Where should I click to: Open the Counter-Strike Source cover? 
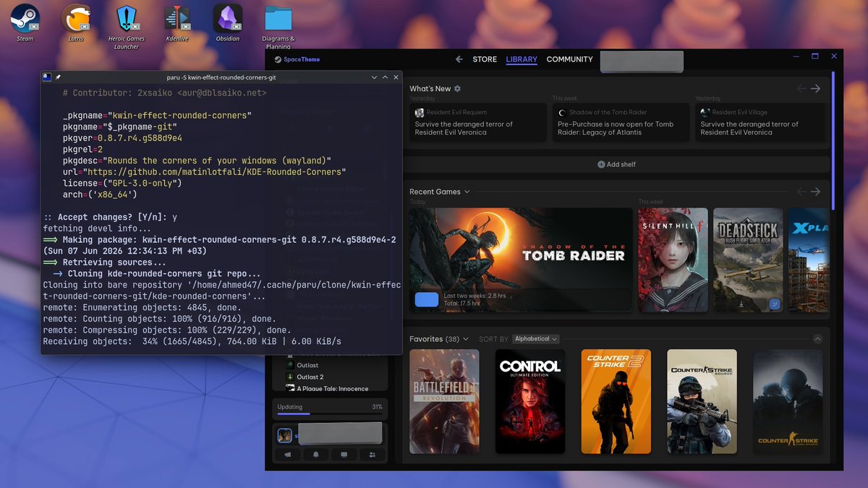pos(702,401)
